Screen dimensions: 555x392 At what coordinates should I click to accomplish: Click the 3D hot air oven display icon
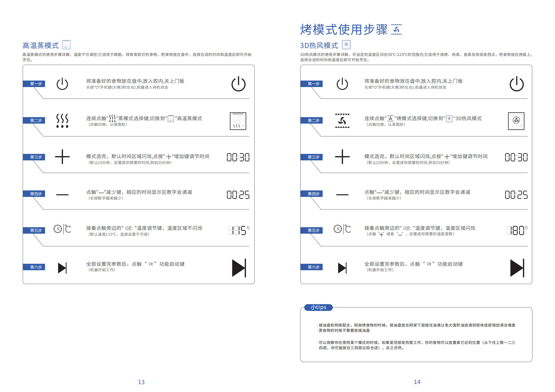[516, 121]
